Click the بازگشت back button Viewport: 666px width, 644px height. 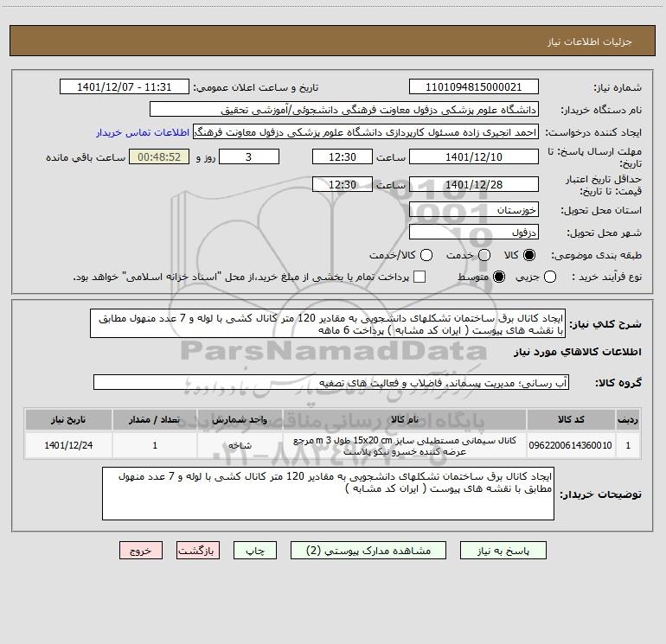pyautogui.click(x=198, y=551)
